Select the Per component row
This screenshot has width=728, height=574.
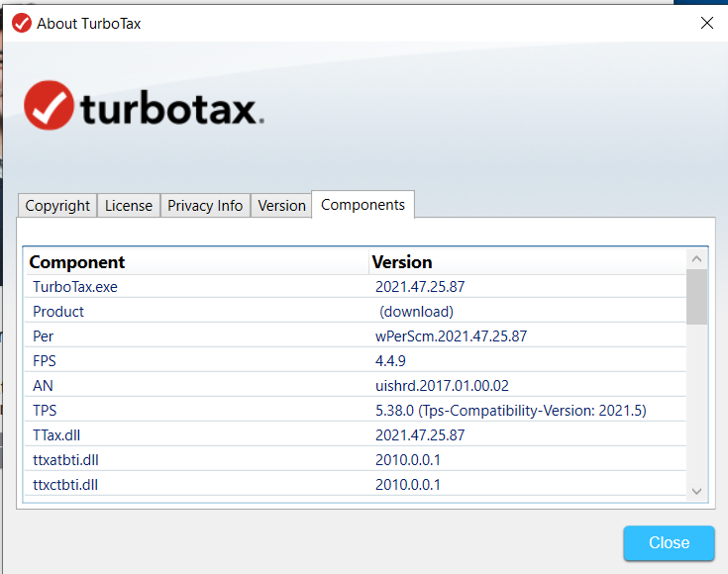pos(356,335)
